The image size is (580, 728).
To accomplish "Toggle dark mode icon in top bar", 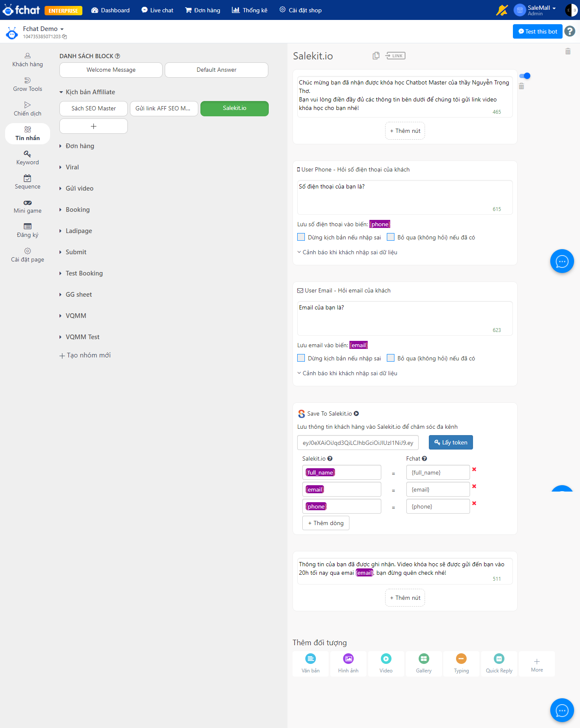I will click(571, 10).
